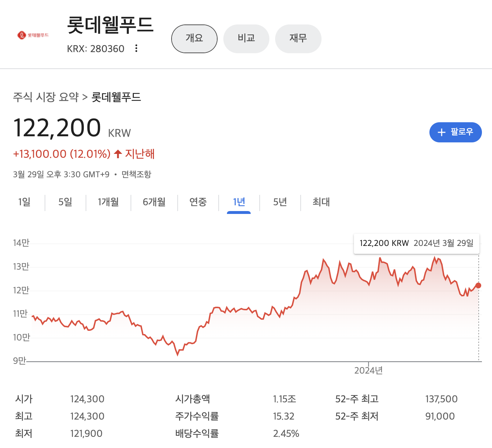Switch to the 비교 comparison chip

(x=246, y=38)
